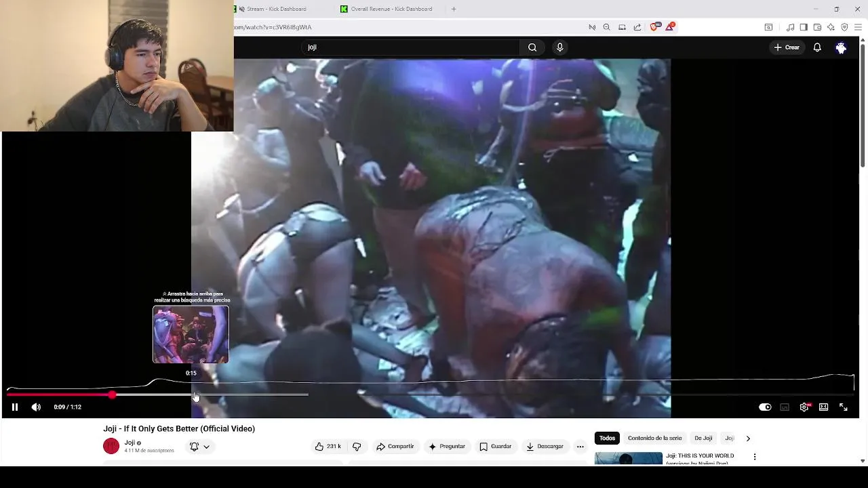
Task: Click the Preguntar button
Action: point(447,447)
